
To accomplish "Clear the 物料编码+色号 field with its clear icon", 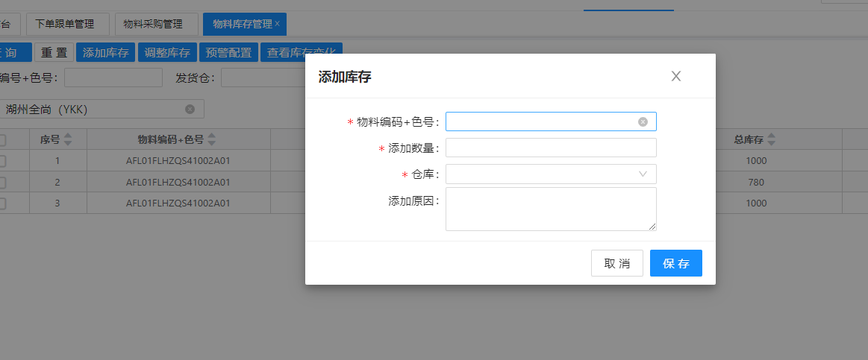I will 643,121.
